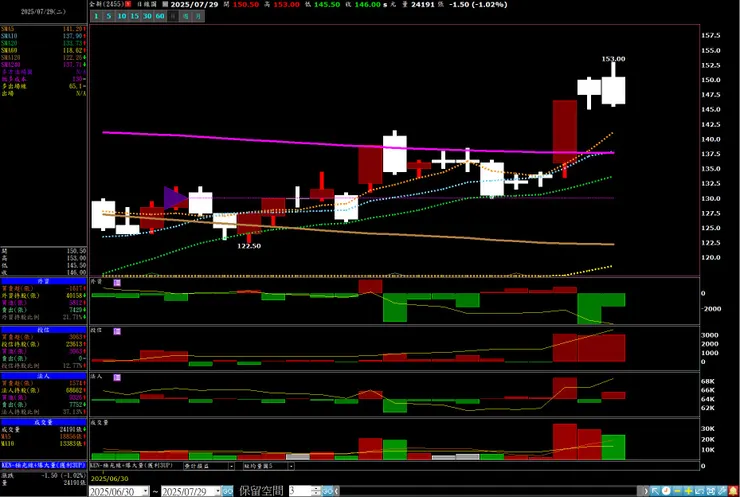Select the weekly (週) period button
Viewport: 740px width, 497px height.
pos(186,16)
